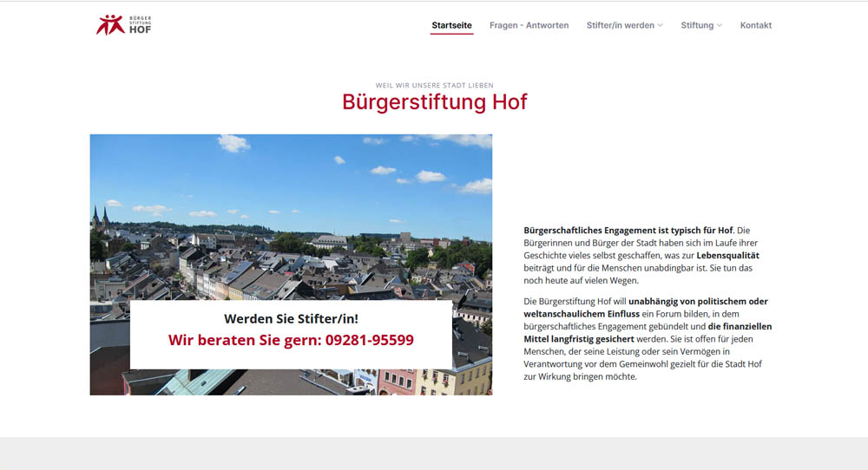Expand the Stifter/in werden chevron

pos(660,25)
